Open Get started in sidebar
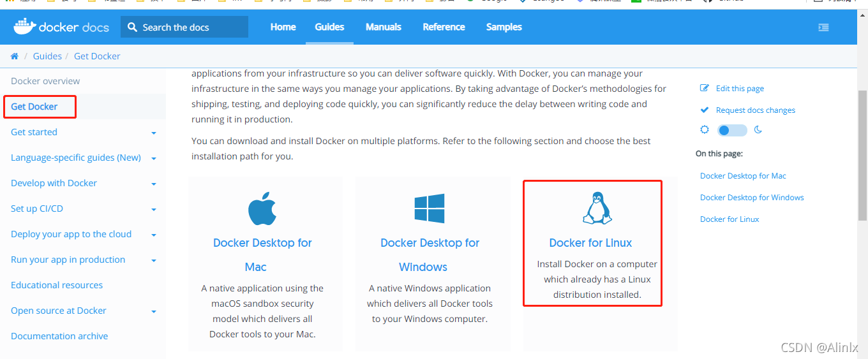The height and width of the screenshot is (359, 868). click(34, 132)
